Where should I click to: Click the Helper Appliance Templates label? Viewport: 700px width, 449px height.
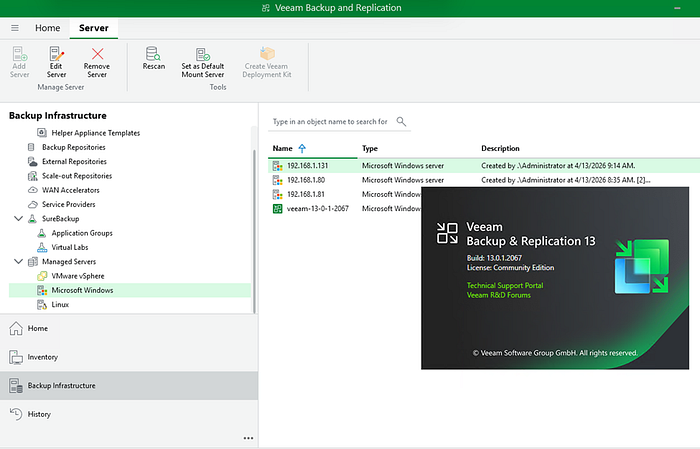pyautogui.click(x=96, y=133)
